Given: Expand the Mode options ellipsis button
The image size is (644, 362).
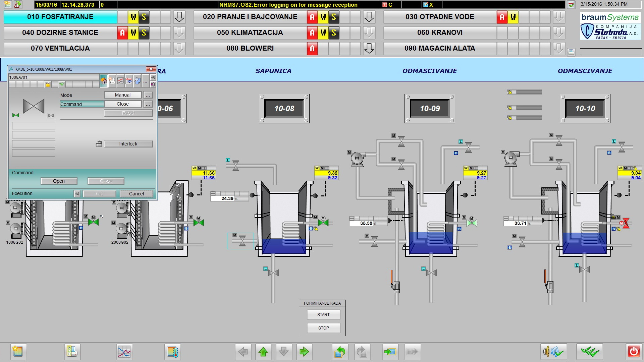Looking at the screenshot, I should pos(148,95).
